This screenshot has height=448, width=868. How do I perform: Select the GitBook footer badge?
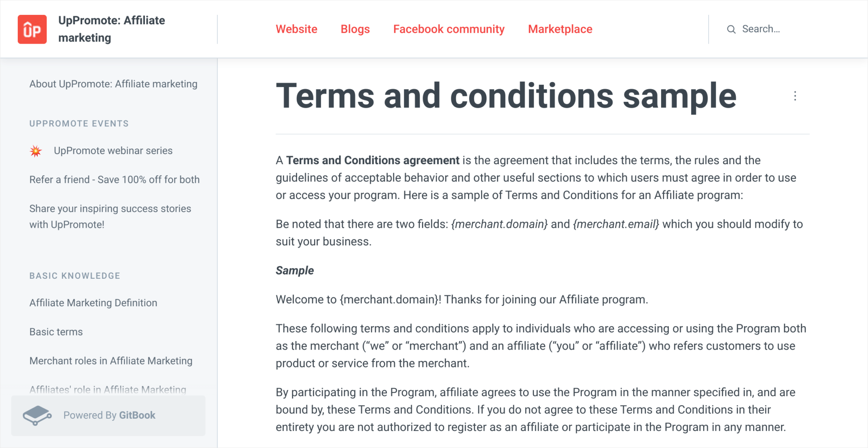(108, 415)
